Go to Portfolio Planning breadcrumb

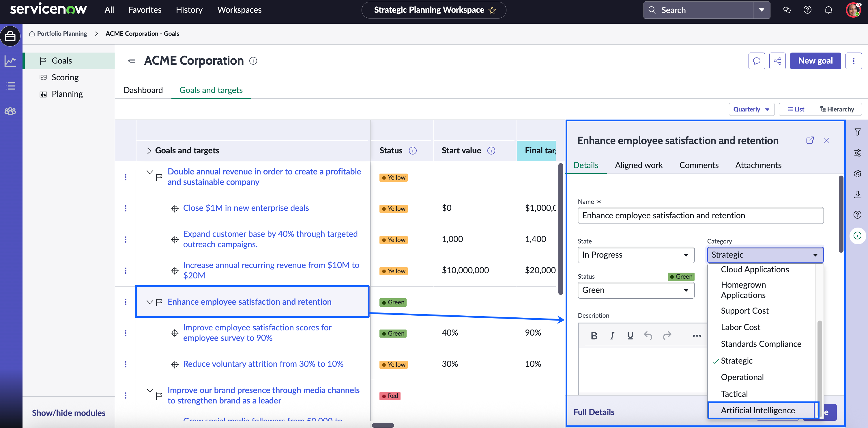[62, 34]
